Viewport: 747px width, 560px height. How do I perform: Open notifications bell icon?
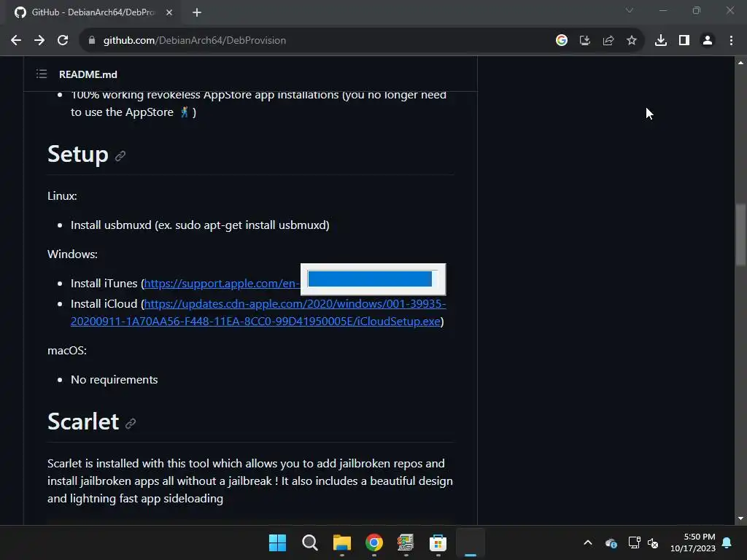727,542
